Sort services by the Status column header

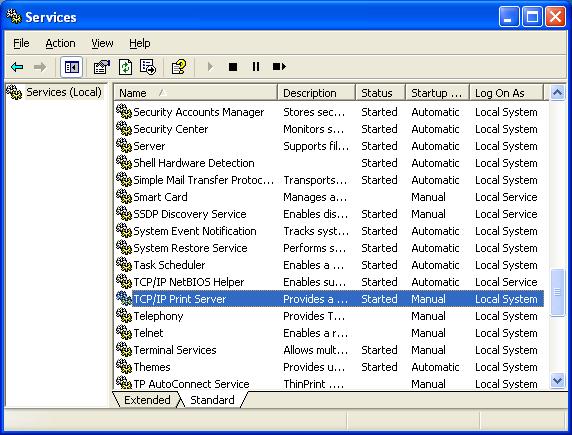pos(380,93)
